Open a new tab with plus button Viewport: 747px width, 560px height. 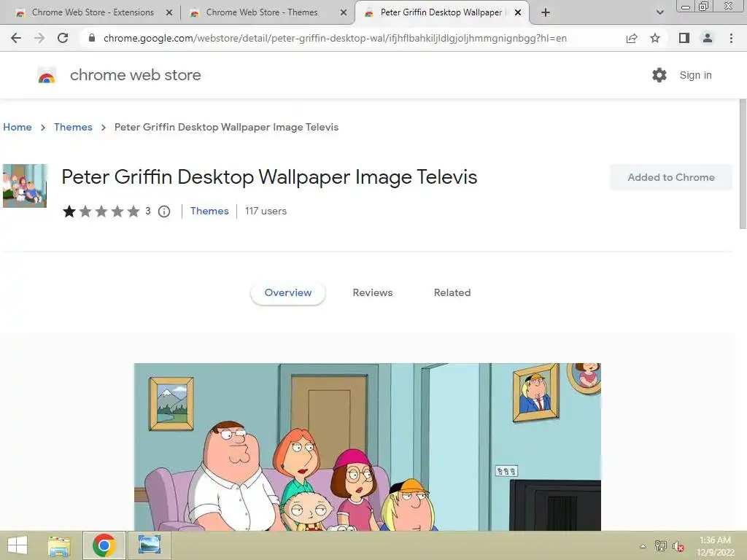[546, 12]
